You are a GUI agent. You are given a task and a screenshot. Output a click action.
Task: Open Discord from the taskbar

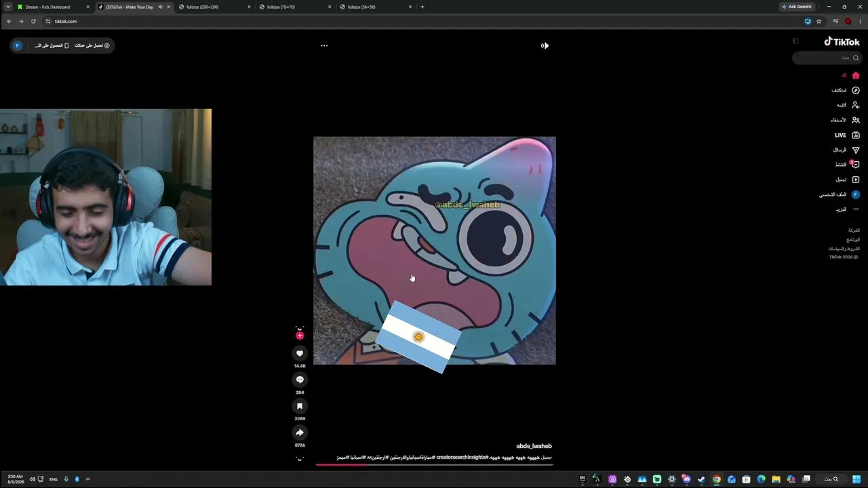point(686,479)
